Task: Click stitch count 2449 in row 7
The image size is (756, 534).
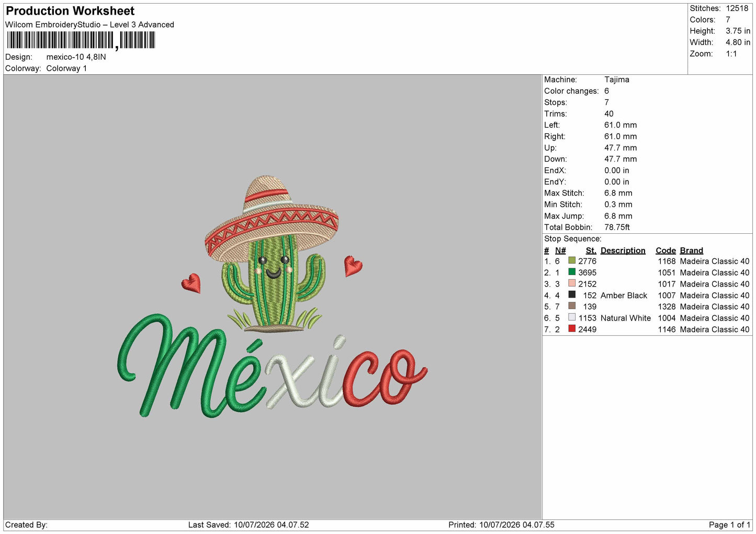Action: click(587, 330)
